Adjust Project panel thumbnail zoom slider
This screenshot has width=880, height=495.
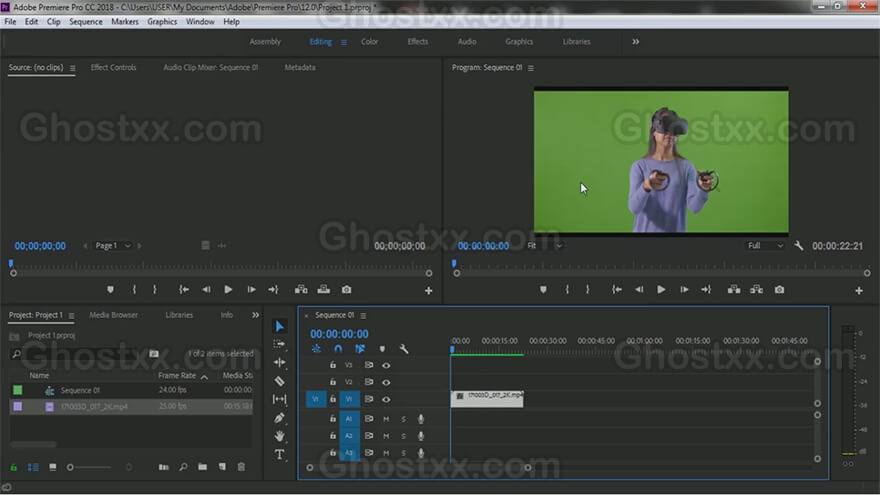(x=90, y=467)
